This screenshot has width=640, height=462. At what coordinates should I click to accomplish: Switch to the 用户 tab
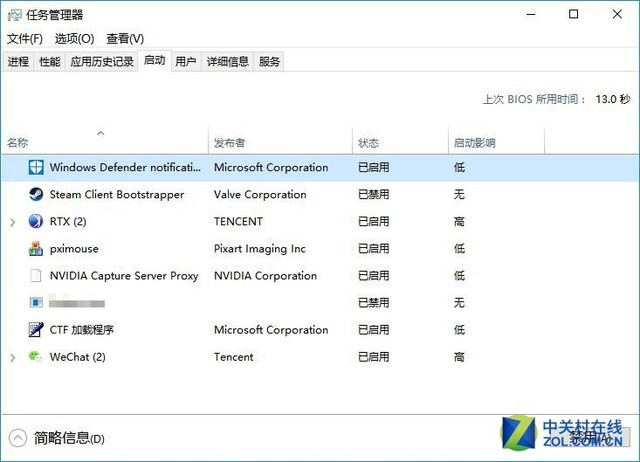pyautogui.click(x=186, y=62)
